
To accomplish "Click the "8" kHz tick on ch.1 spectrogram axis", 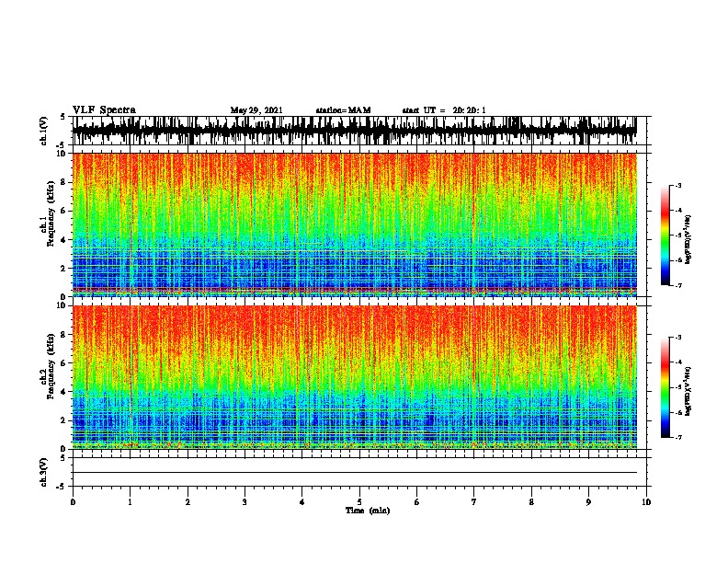I will point(64,182).
